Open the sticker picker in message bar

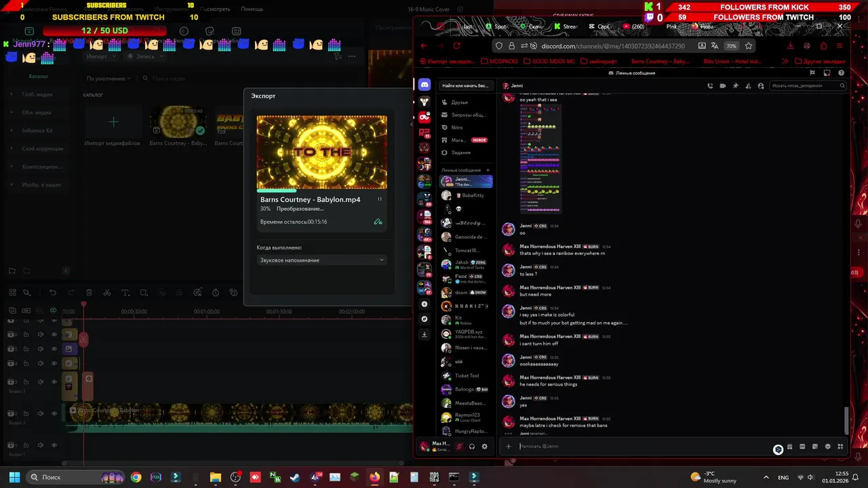click(815, 447)
